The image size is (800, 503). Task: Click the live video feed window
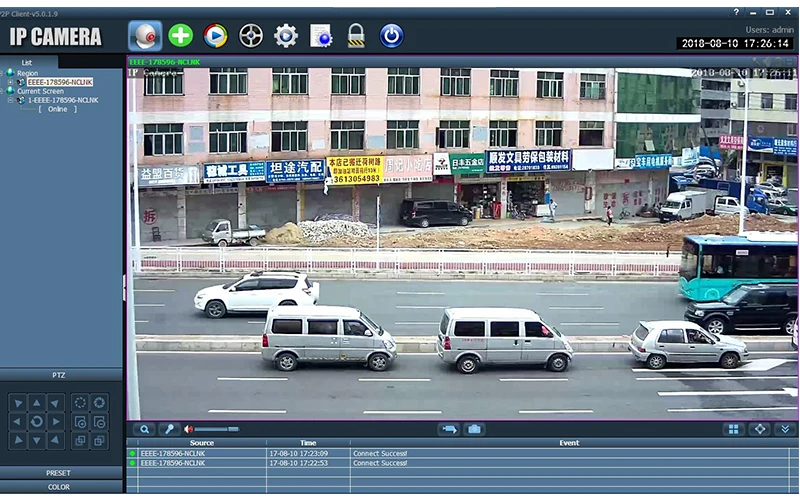point(462,244)
